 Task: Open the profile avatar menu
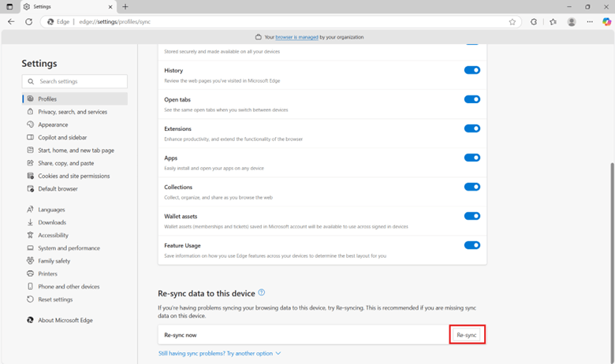point(572,22)
